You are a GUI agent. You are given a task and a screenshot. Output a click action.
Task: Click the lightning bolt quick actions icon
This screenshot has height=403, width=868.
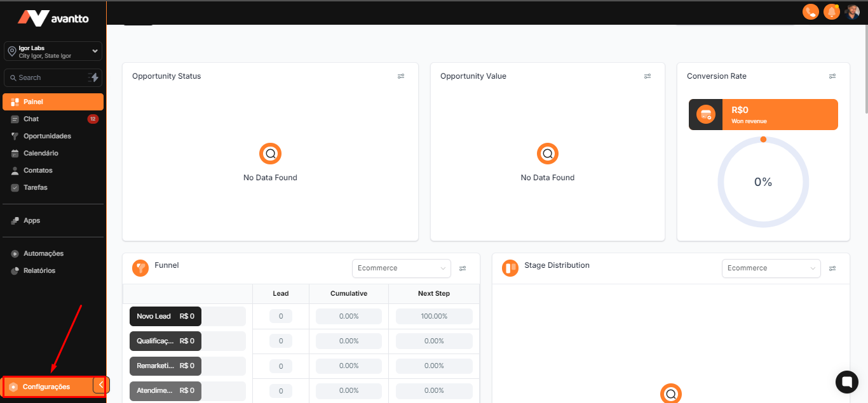(x=94, y=77)
